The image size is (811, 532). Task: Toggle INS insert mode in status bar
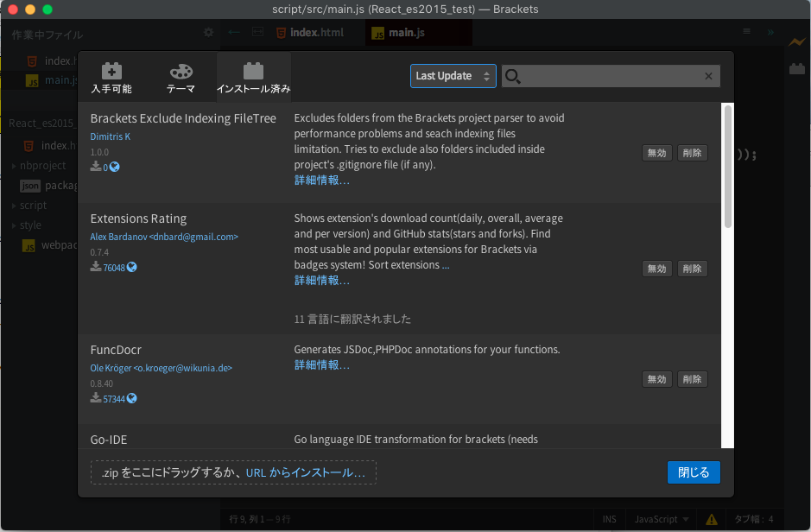[x=609, y=519]
